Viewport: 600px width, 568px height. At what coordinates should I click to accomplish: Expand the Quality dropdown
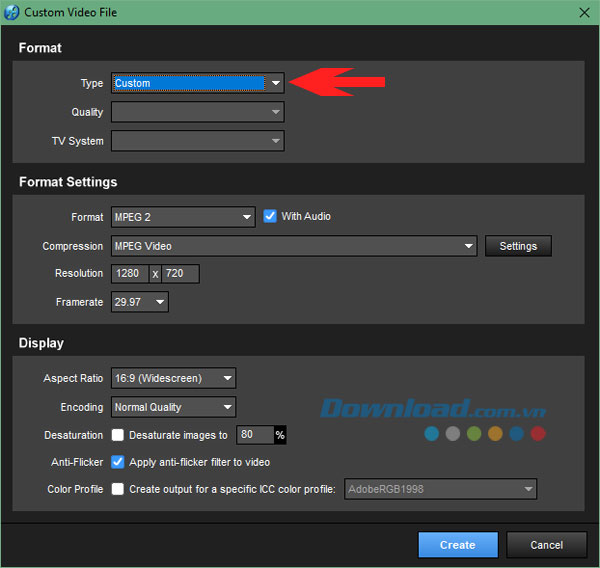(x=198, y=112)
